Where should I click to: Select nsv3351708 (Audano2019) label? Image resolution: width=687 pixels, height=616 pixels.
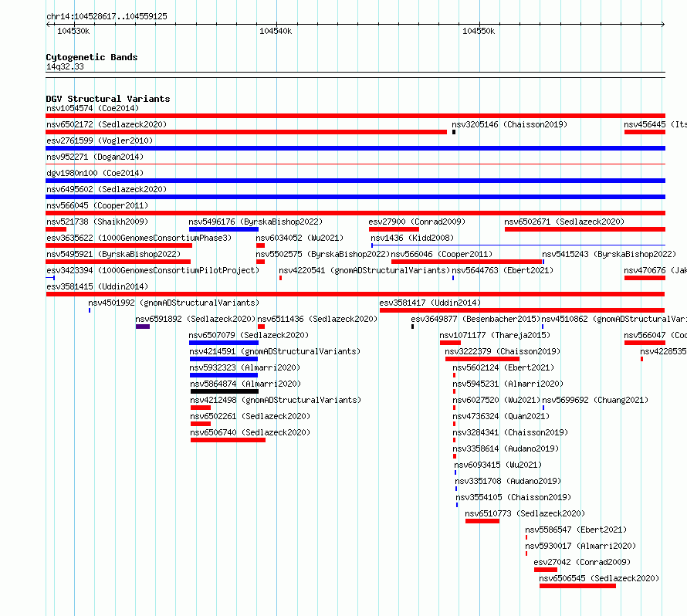[x=508, y=481]
